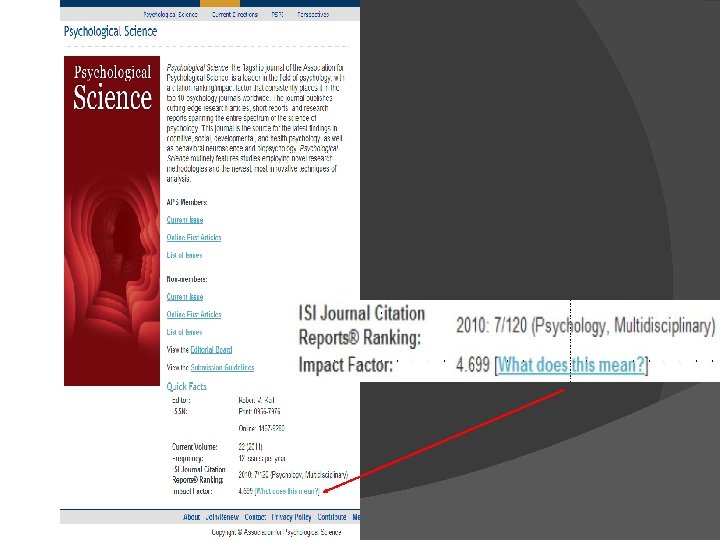Click the Editor name in Quick Facts

coord(256,400)
